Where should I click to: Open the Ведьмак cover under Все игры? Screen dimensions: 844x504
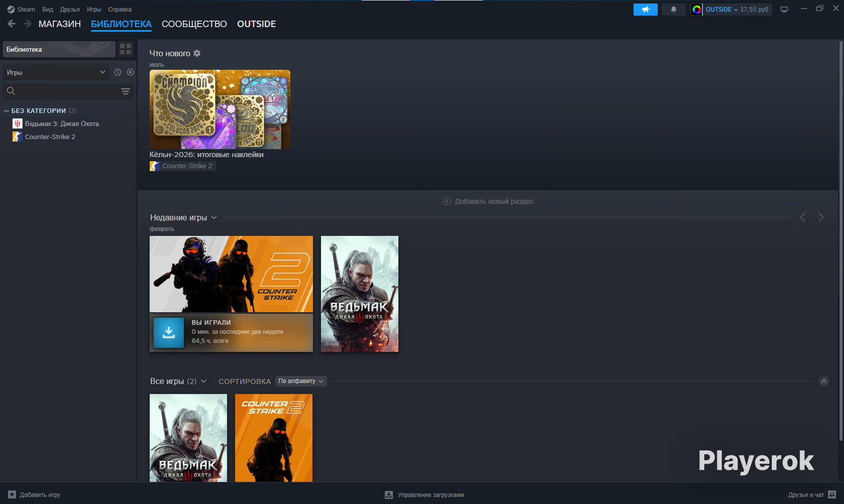(188, 438)
